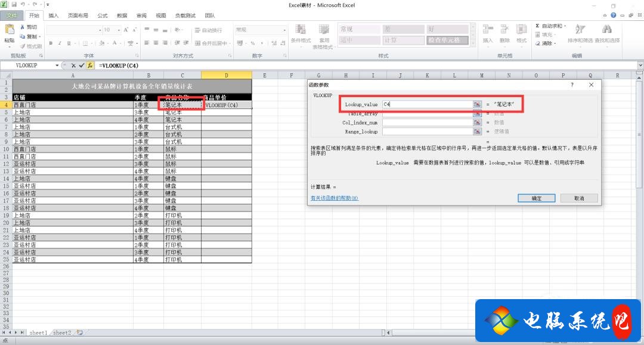Click Wrap Text (自动换行) button
Viewport: 644px width, 345px height.
[208, 30]
